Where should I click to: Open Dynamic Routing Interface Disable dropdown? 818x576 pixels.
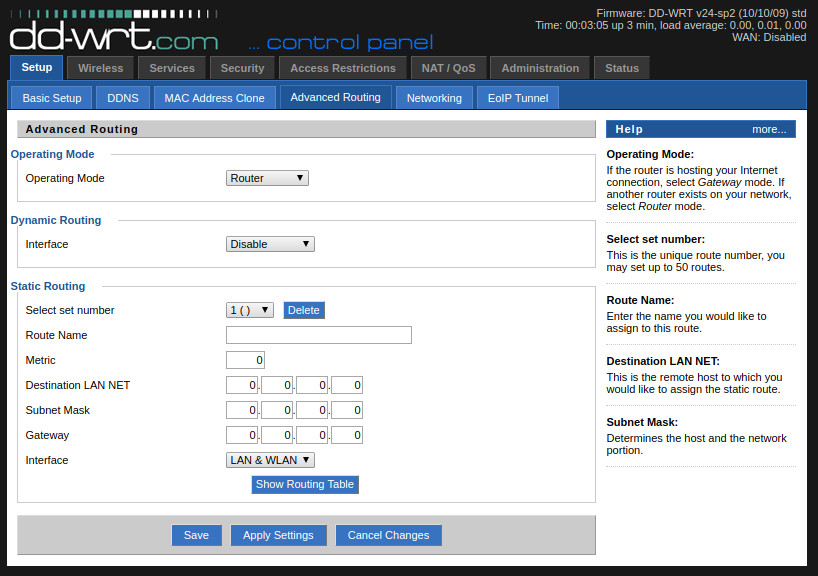(270, 244)
